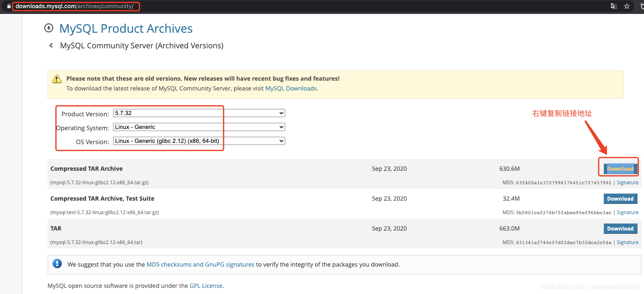Open the OS Version dropdown

[x=199, y=141]
